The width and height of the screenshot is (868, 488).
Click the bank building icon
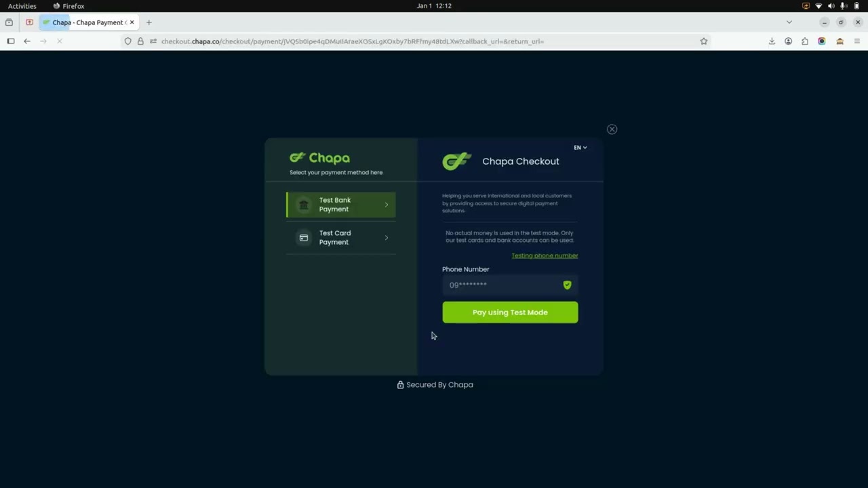click(304, 205)
